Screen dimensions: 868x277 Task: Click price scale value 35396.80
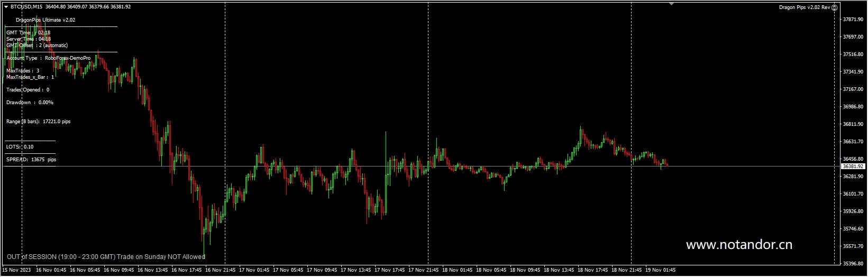click(854, 264)
